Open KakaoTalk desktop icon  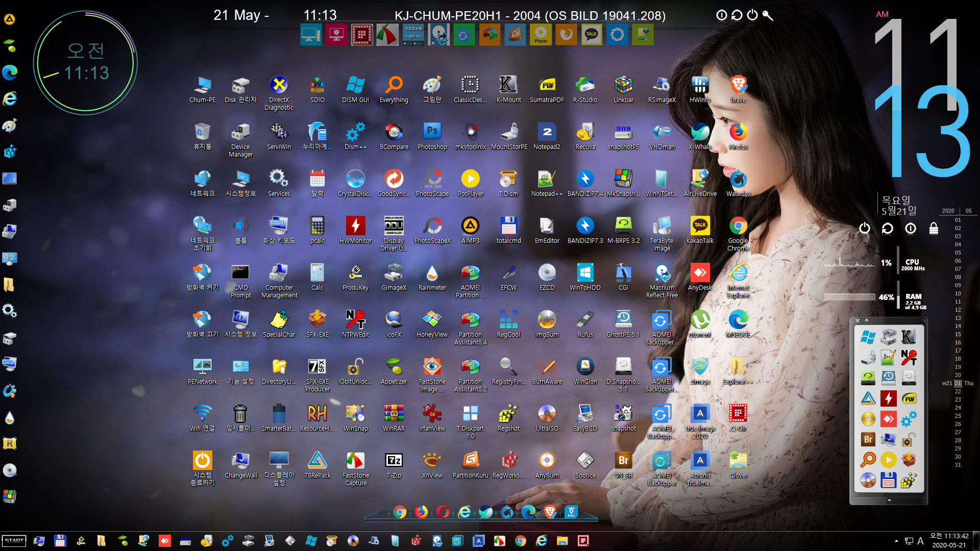tap(700, 231)
